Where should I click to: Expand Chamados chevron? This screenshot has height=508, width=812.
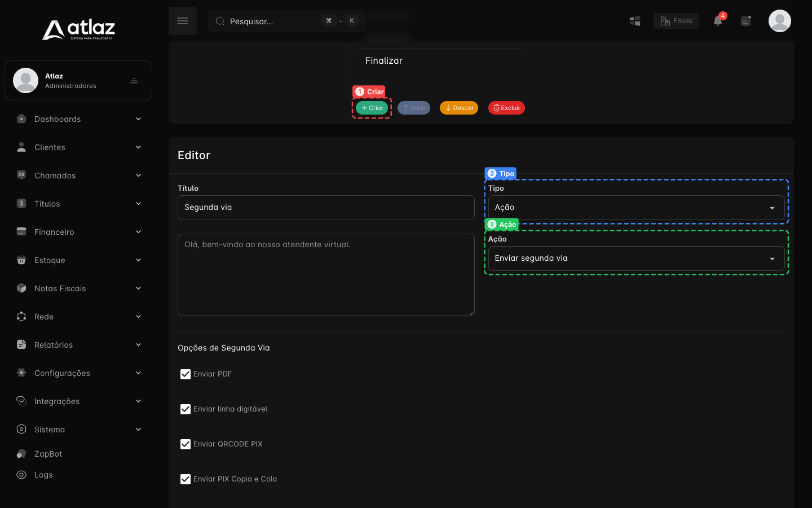(x=138, y=175)
